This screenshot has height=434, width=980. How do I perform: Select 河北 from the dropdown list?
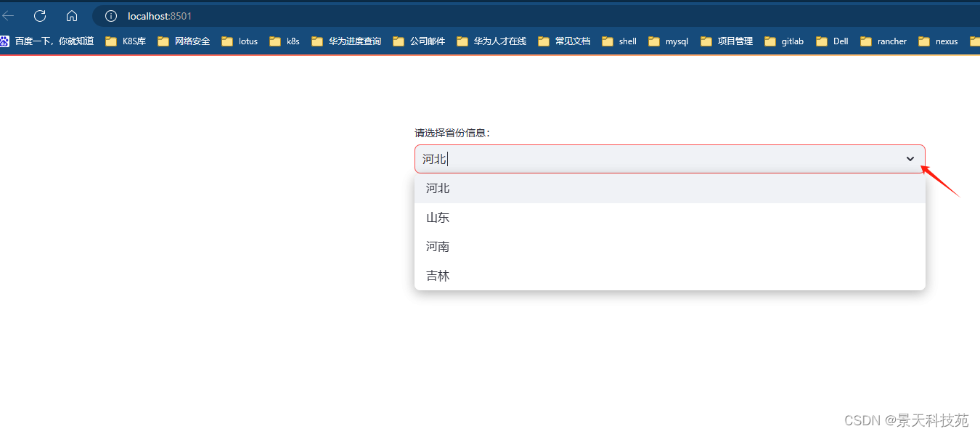(x=669, y=189)
